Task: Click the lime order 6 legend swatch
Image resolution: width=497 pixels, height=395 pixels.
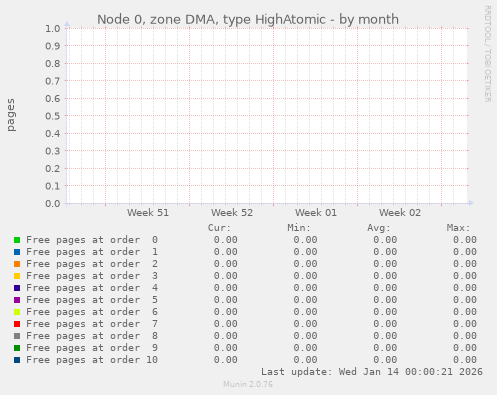Action: [x=17, y=312]
